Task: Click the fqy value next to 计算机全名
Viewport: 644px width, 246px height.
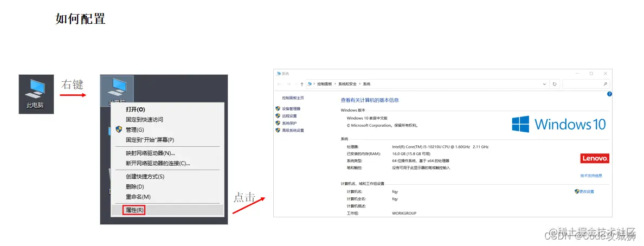Action: tap(395, 199)
